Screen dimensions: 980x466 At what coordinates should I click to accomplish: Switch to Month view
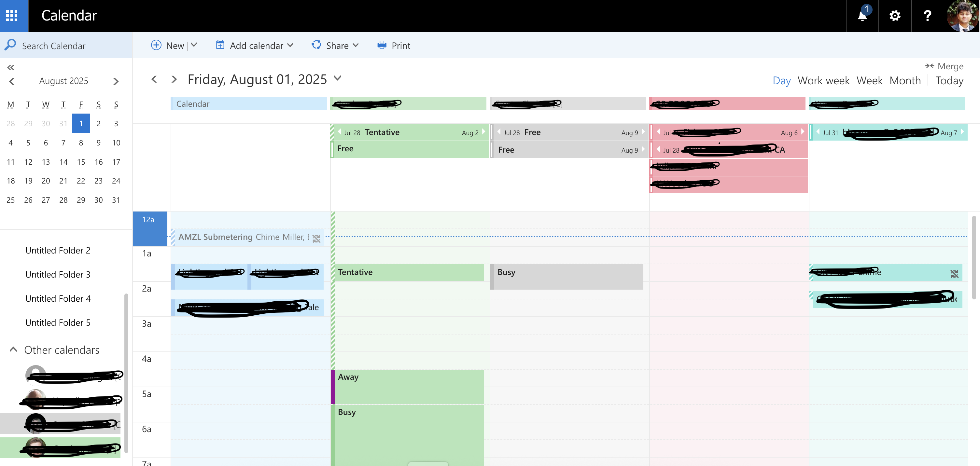click(905, 81)
